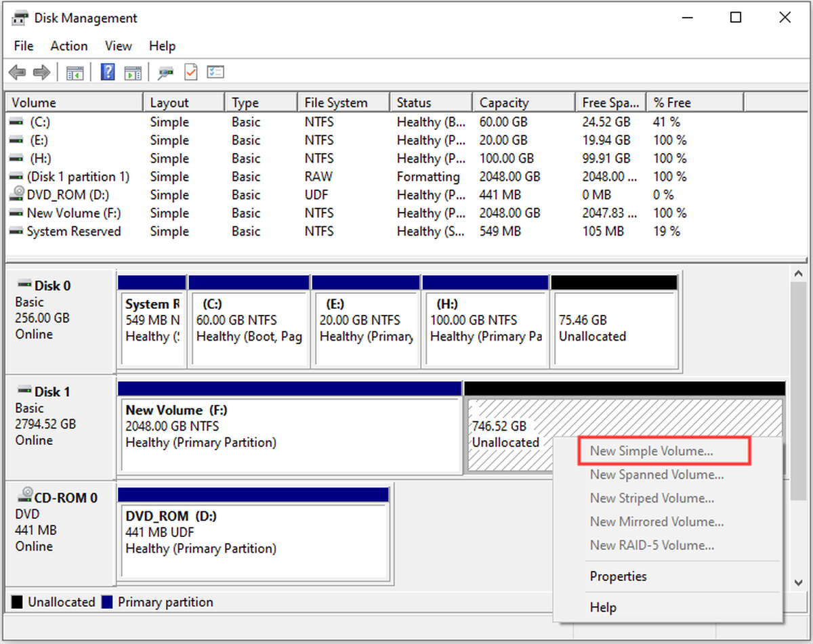Click the Back arrow toolbar icon
This screenshot has height=644, width=813.
[18, 72]
